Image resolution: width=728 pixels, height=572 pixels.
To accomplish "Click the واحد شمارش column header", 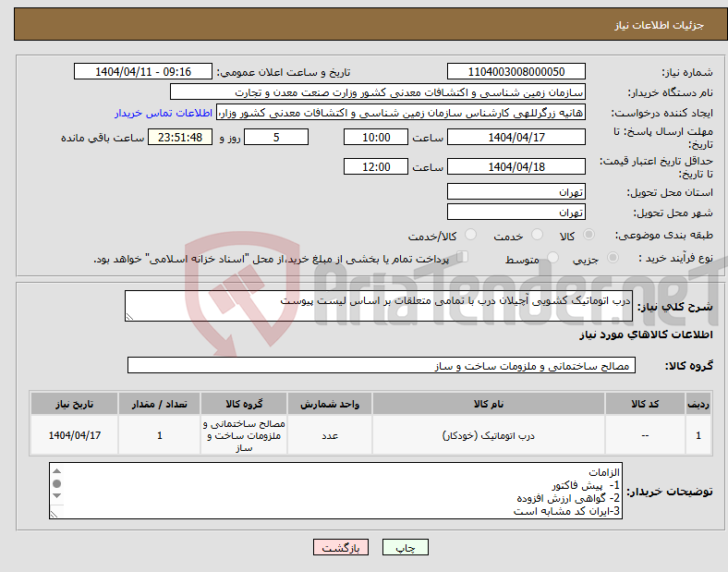I will pyautogui.click(x=330, y=404).
